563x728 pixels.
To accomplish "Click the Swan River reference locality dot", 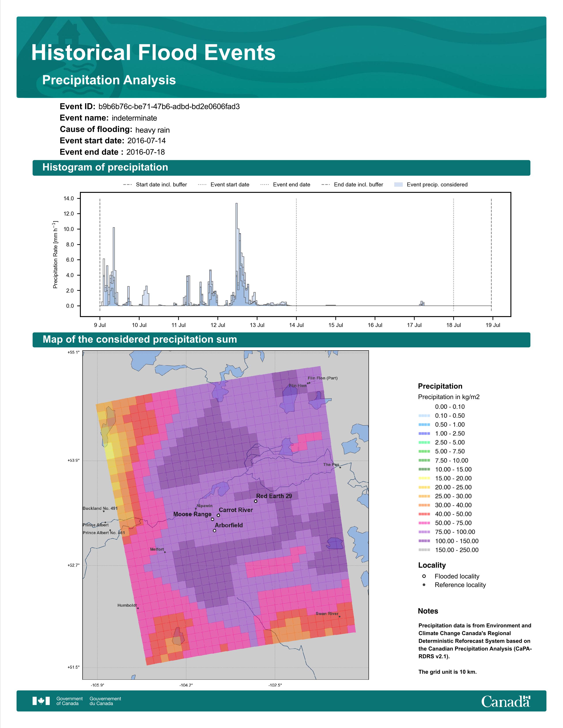I will pyautogui.click(x=340, y=617).
